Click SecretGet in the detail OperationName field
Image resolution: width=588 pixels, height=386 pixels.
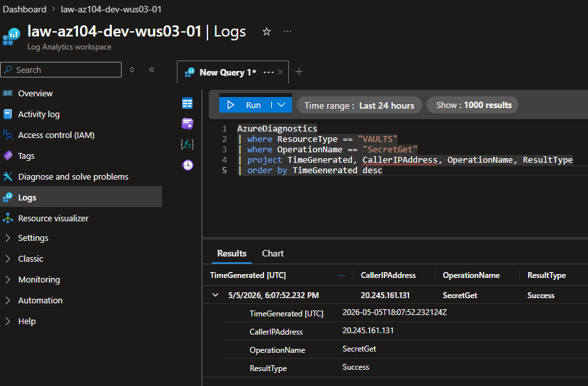coord(359,349)
